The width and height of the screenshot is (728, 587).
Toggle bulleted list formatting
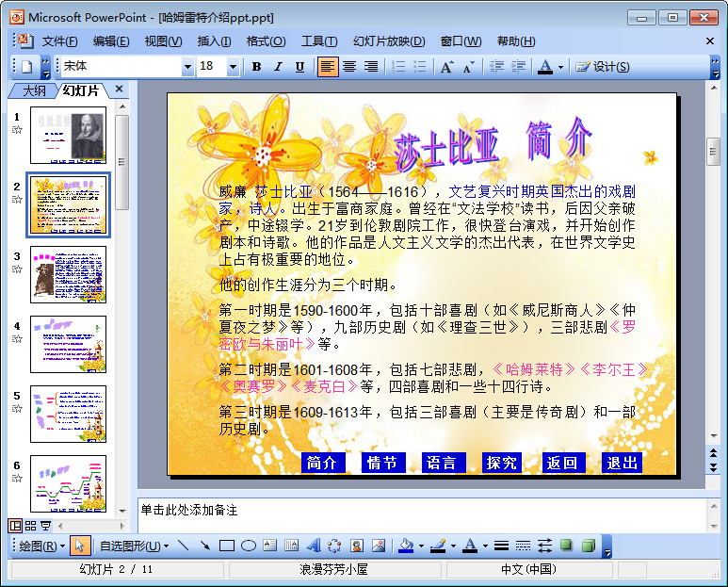[x=420, y=67]
